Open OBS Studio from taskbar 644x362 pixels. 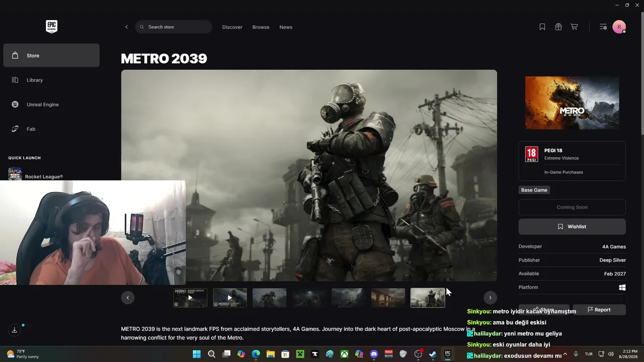418,354
